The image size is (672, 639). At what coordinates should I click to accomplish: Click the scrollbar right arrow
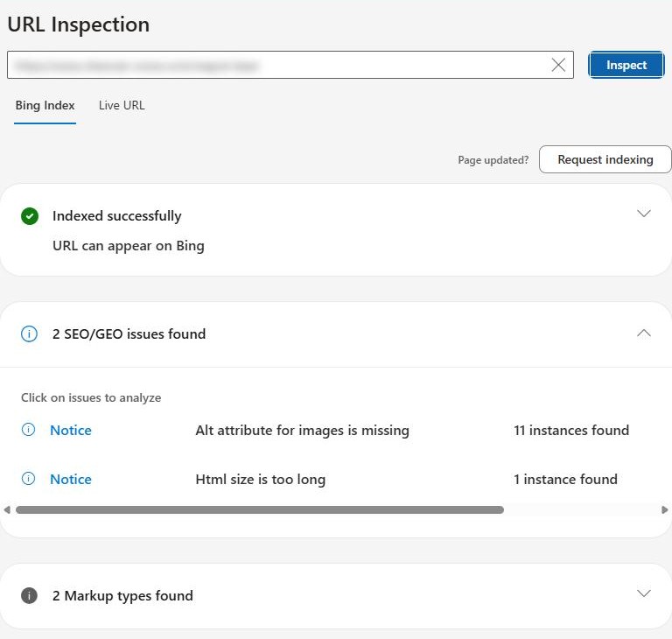(665, 510)
